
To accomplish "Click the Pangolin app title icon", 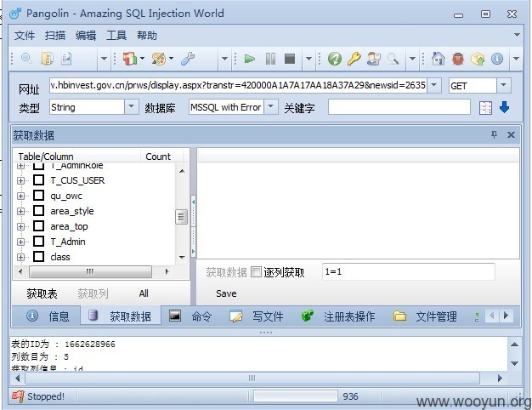I will click(15, 14).
